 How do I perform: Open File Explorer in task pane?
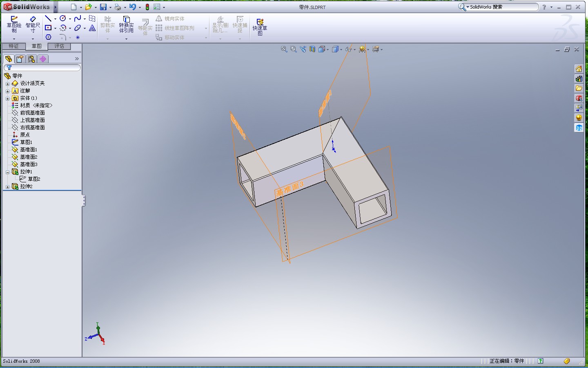(x=579, y=88)
